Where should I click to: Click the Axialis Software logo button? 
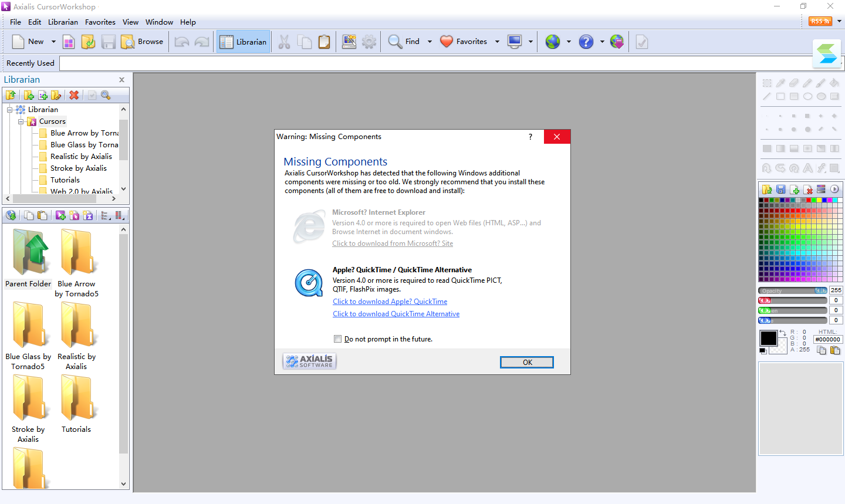point(309,361)
